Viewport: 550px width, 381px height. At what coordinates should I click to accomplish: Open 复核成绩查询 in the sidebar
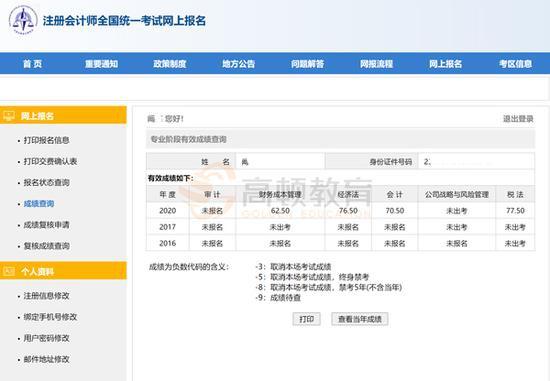tap(46, 246)
